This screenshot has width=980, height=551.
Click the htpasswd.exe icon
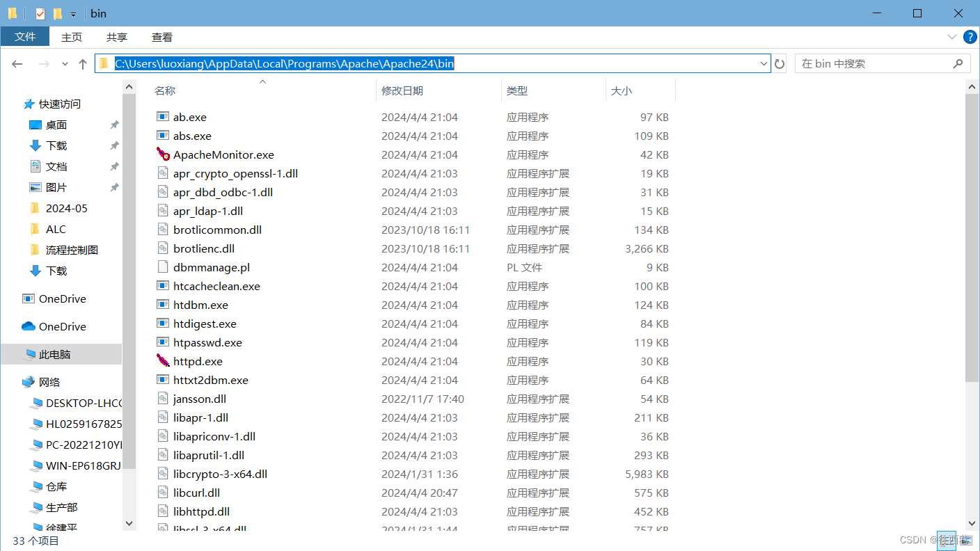coord(163,342)
